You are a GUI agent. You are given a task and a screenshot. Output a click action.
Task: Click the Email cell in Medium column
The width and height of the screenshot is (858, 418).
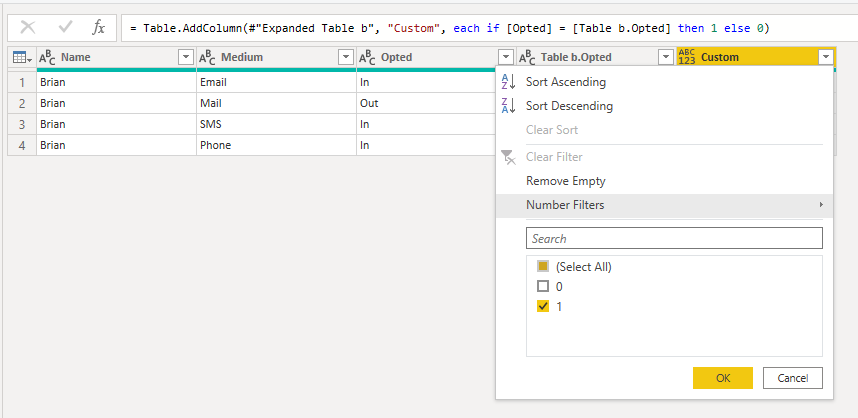(276, 83)
